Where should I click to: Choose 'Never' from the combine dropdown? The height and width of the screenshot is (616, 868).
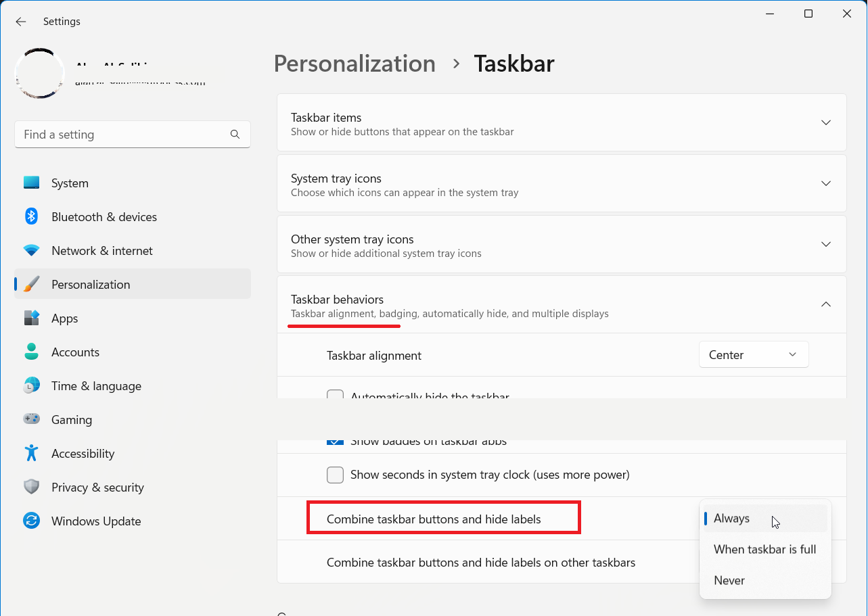pyautogui.click(x=729, y=581)
